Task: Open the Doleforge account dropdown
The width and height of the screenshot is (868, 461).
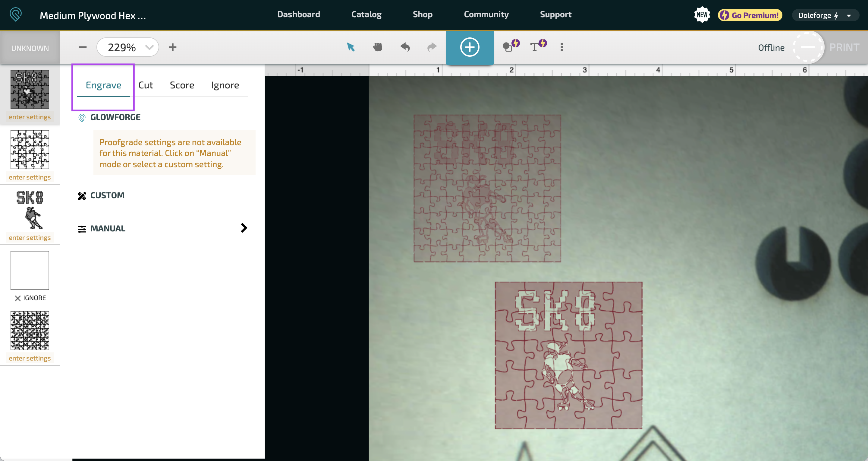Action: pyautogui.click(x=825, y=15)
